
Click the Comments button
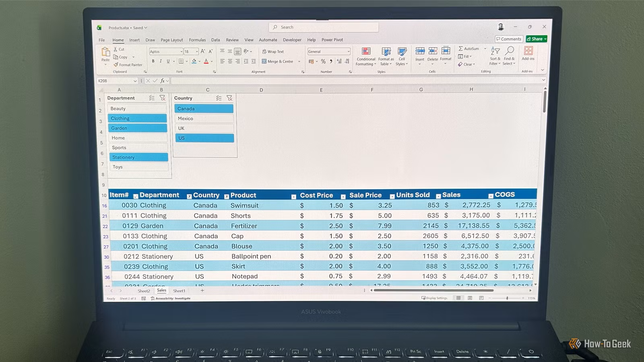509,39
